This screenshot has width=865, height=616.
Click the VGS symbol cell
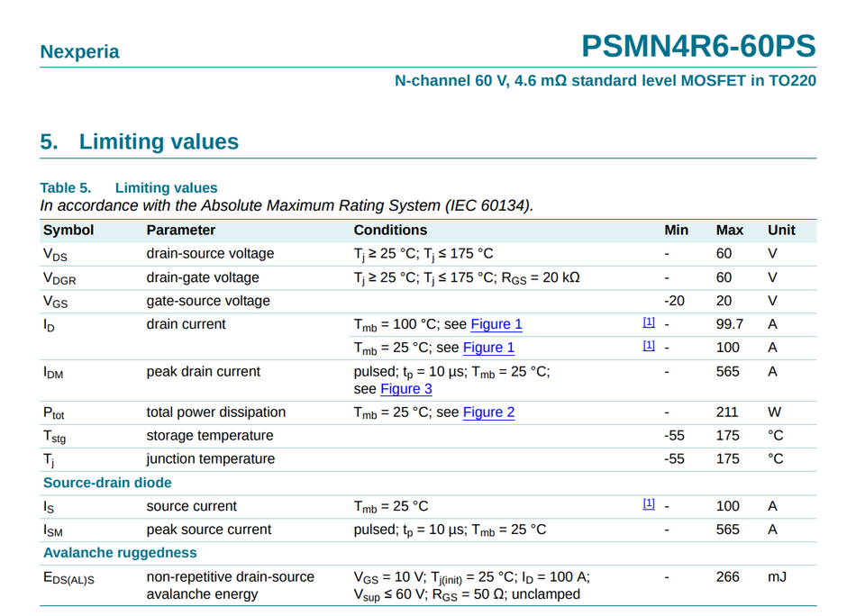pos(55,302)
